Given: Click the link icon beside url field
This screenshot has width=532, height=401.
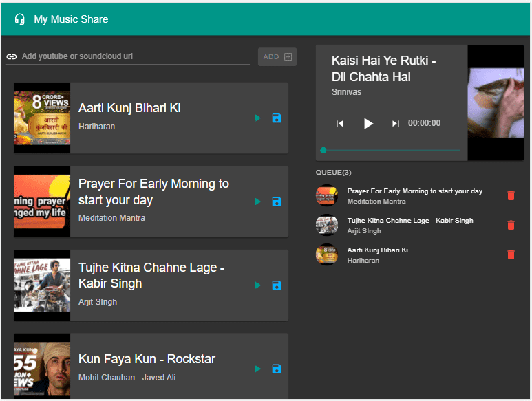Looking at the screenshot, I should click(x=12, y=56).
